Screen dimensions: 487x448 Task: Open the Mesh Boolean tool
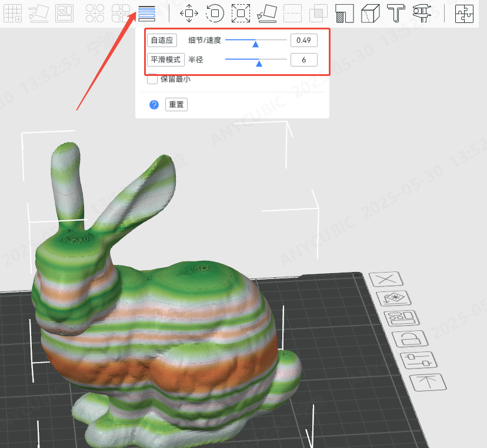pyautogui.click(x=318, y=13)
